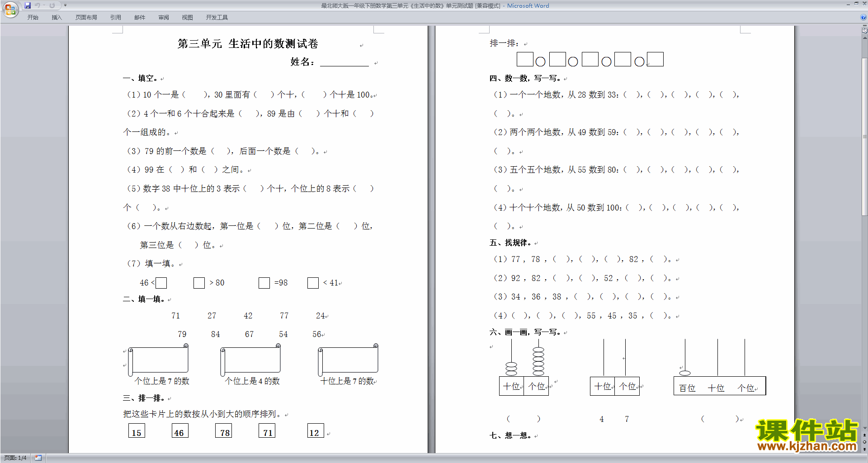Jump to previous page with double-up arrow
The image size is (868, 463).
(x=865, y=435)
